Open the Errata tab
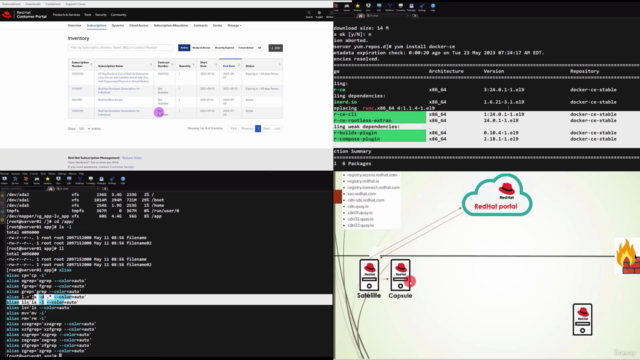This screenshot has height=360, width=640. 218,25
